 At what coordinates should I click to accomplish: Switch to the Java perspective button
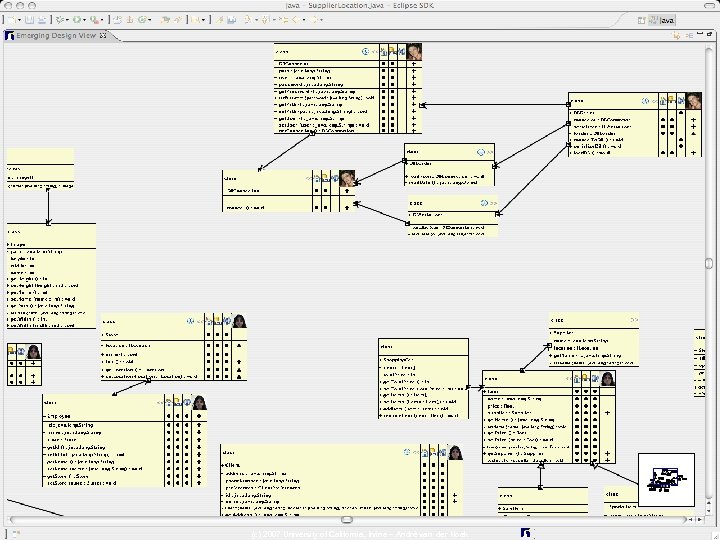[x=662, y=20]
